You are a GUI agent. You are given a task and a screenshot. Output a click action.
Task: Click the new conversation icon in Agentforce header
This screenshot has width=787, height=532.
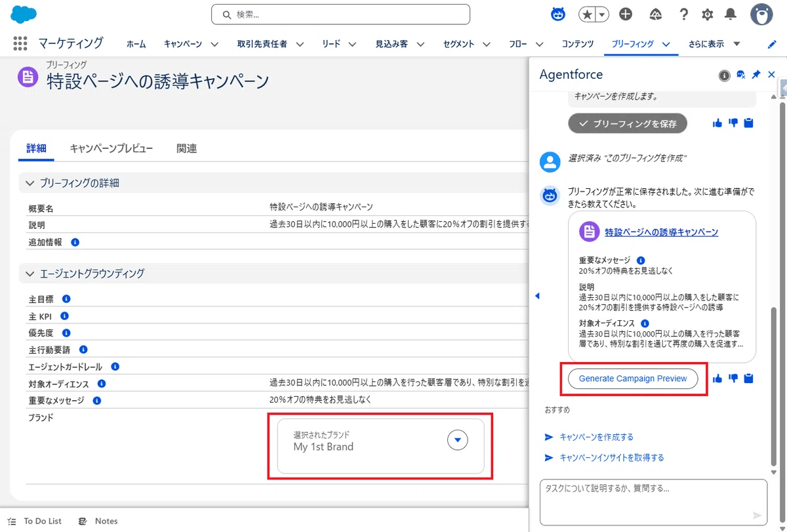[740, 75]
